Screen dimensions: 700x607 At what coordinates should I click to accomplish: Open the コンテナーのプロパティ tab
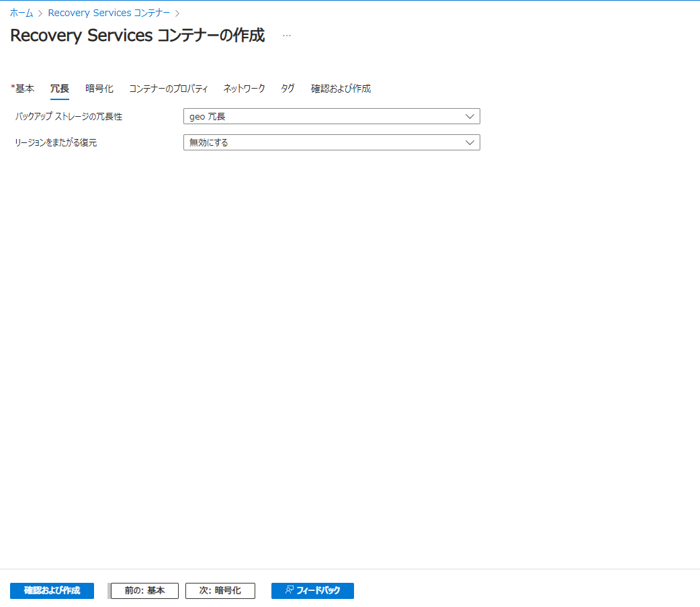click(168, 88)
